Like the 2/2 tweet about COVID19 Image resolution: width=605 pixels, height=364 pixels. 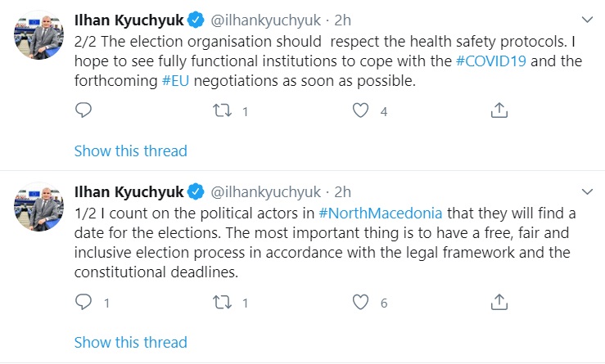point(361,110)
